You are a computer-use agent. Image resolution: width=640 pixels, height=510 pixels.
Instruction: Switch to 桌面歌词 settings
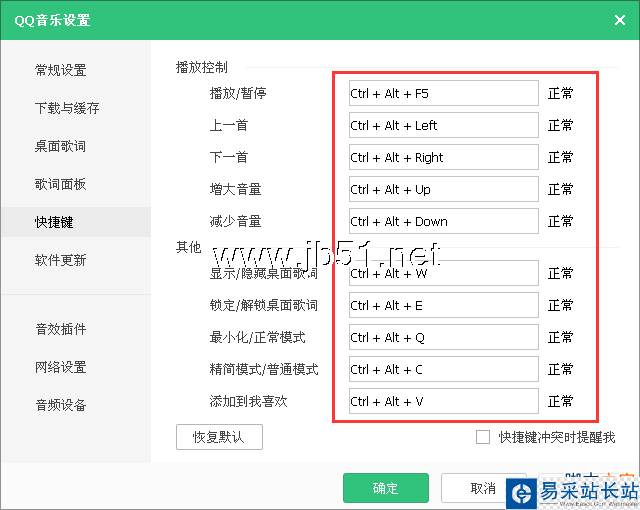tap(60, 146)
